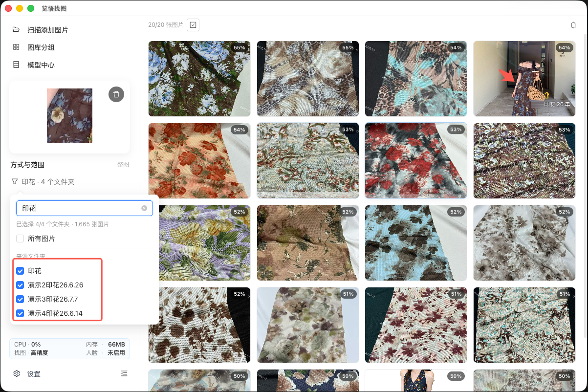
Task: Open the settings gear icon
Action: pos(17,374)
